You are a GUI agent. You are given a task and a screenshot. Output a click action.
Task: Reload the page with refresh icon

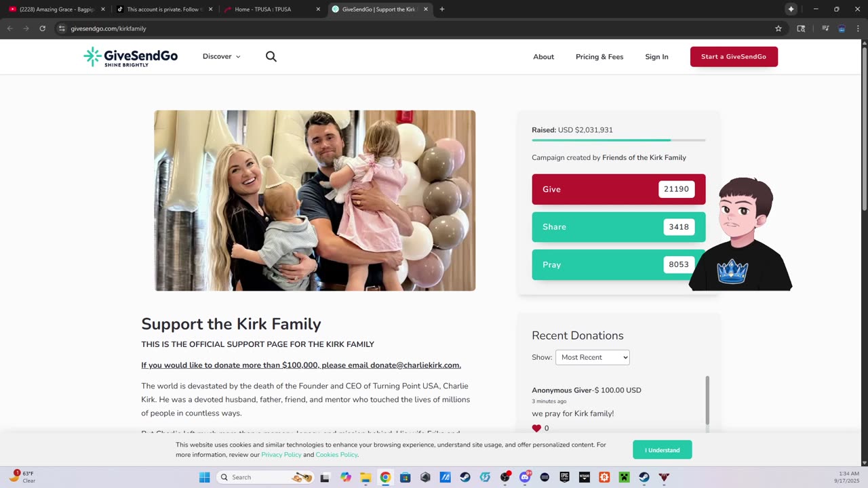tap(42, 28)
